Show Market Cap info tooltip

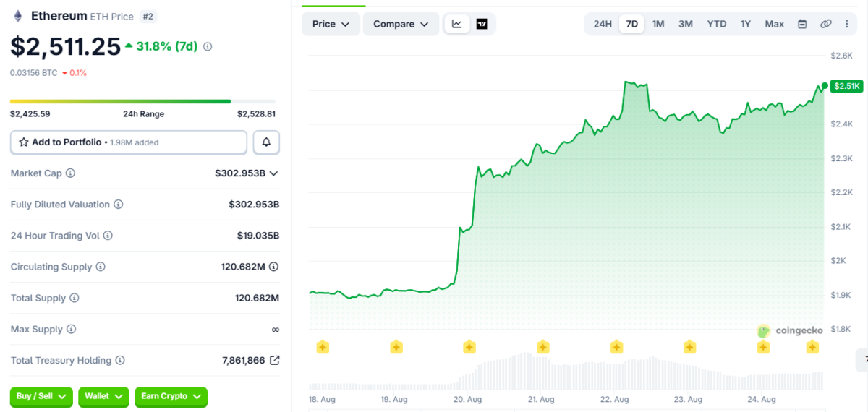tap(70, 173)
